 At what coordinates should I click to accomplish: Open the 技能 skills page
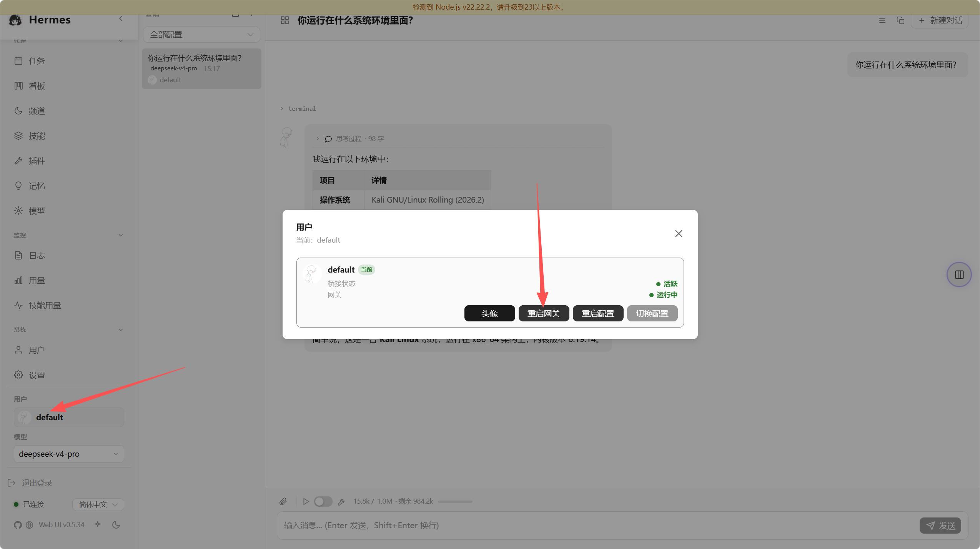(x=69, y=136)
